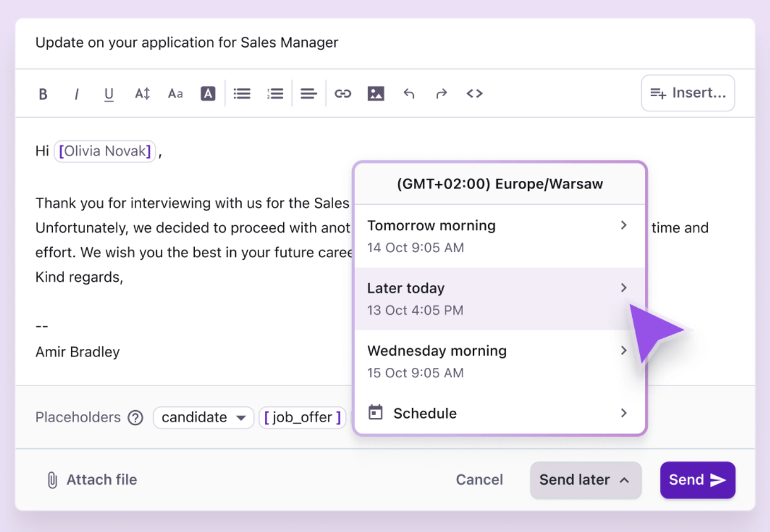Open the Aa font style tool
The width and height of the screenshot is (770, 532).
coord(175,93)
